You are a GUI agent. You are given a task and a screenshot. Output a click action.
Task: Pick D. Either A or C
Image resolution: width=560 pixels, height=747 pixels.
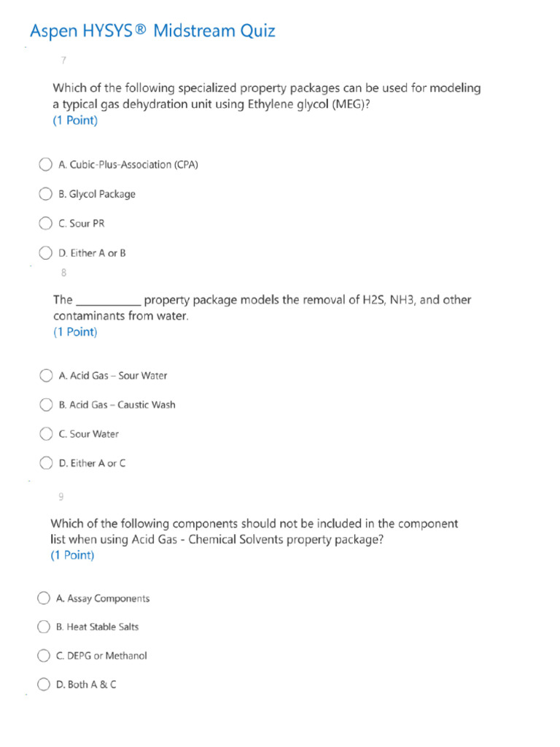(x=46, y=463)
